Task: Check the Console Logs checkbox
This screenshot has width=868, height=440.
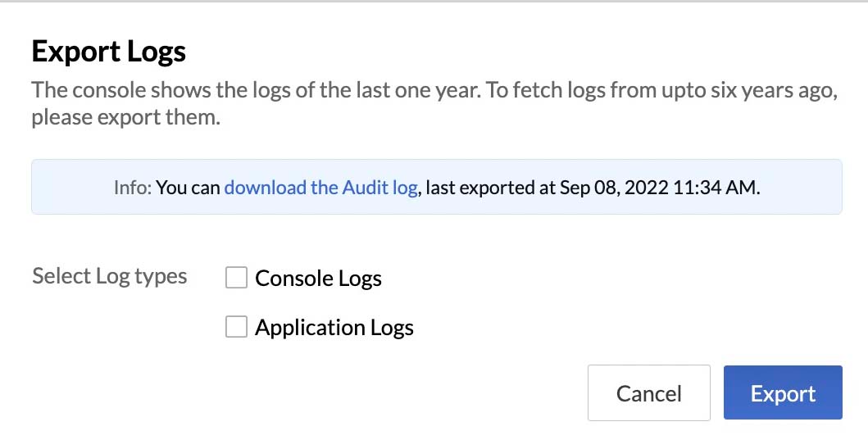Action: point(236,277)
